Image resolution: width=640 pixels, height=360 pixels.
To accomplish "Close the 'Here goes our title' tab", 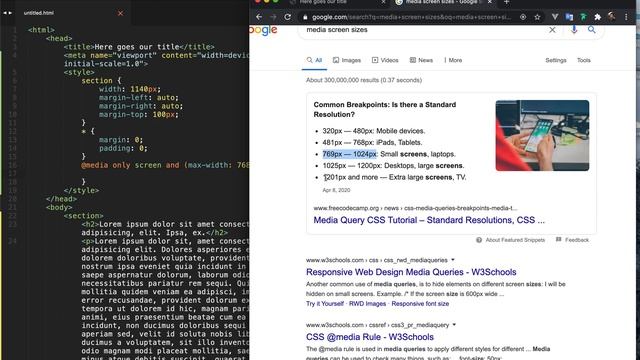I will click(x=383, y=2).
